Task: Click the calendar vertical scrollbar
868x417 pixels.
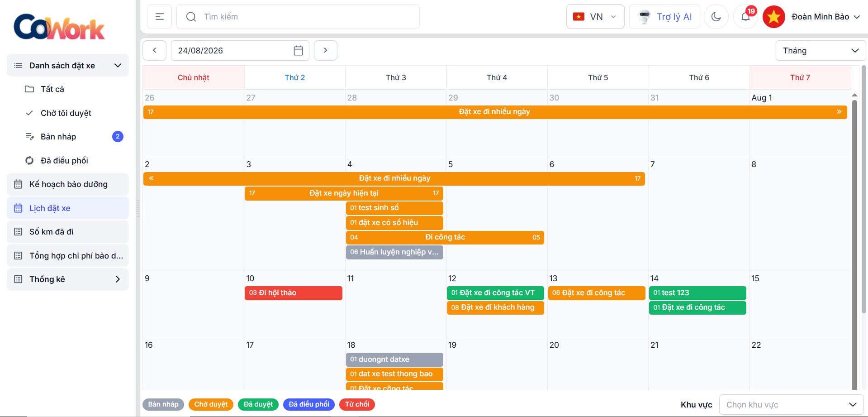Action: tap(854, 244)
